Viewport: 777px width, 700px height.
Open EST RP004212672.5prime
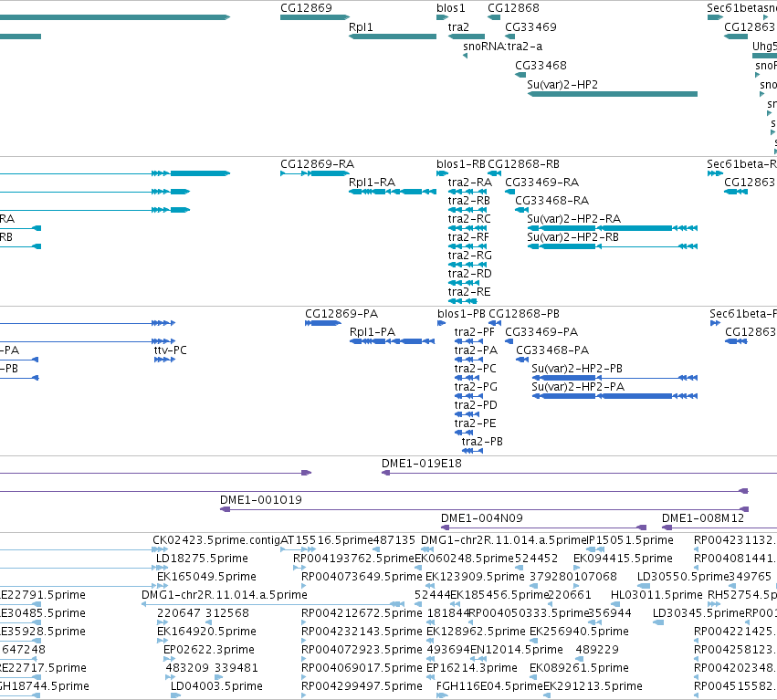pyautogui.click(x=362, y=613)
